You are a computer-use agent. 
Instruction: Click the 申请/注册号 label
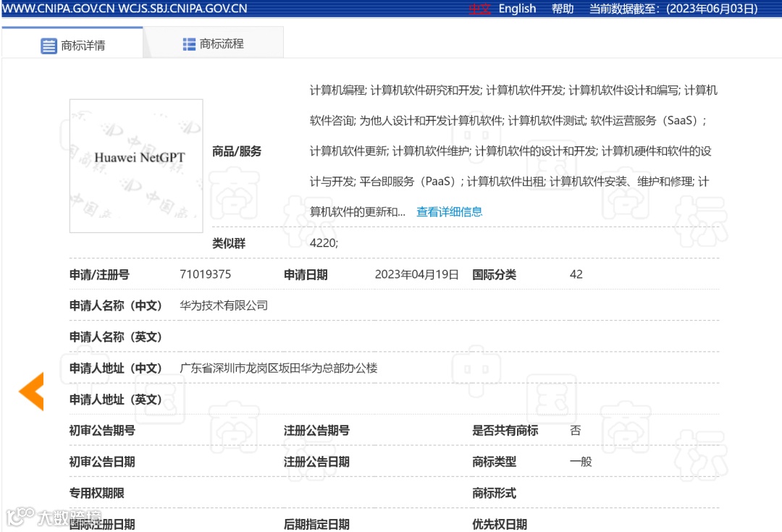pyautogui.click(x=99, y=275)
